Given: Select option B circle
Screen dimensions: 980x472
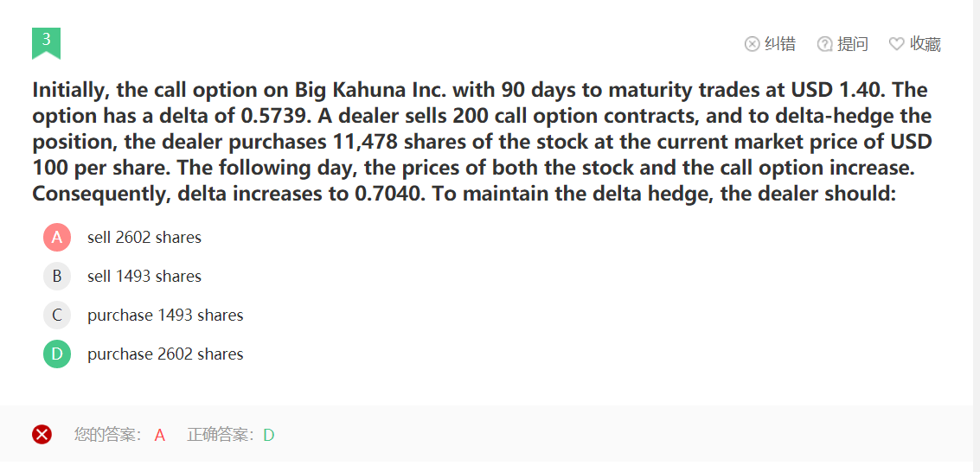Looking at the screenshot, I should [x=57, y=276].
